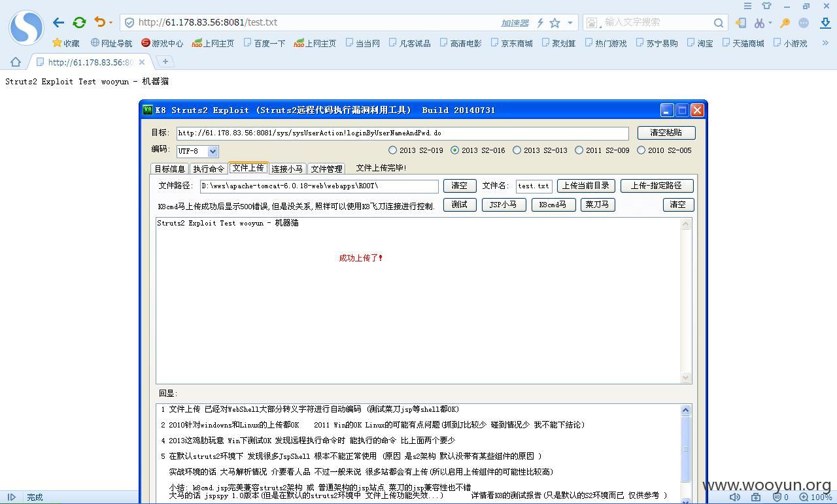
Task: Click the 上传当前目录 button
Action: tap(586, 186)
